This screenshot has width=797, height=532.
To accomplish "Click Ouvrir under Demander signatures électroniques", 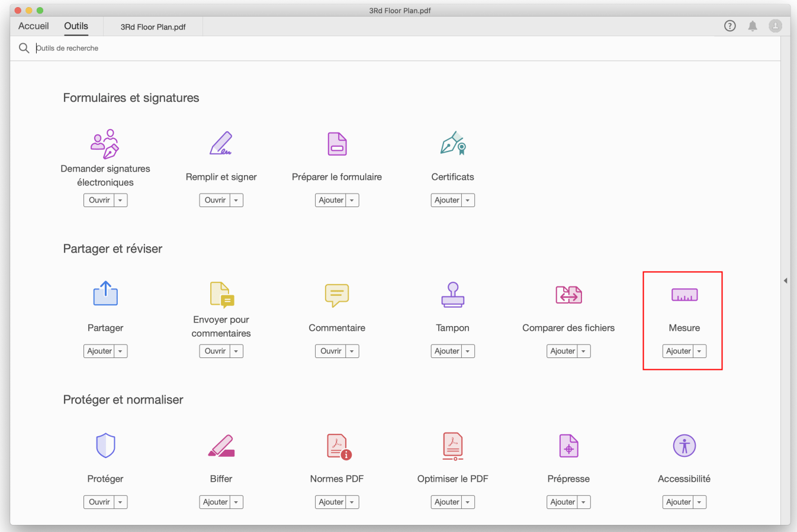I will [99, 200].
